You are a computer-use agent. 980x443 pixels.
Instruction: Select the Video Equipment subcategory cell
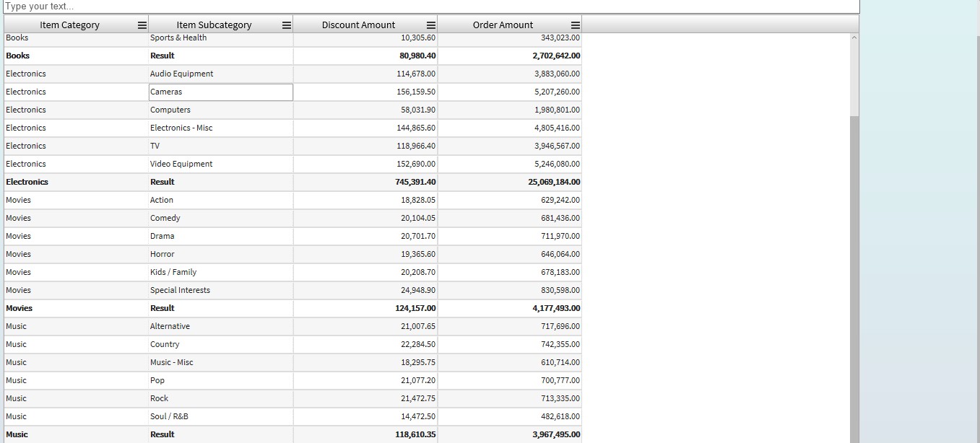click(x=220, y=165)
